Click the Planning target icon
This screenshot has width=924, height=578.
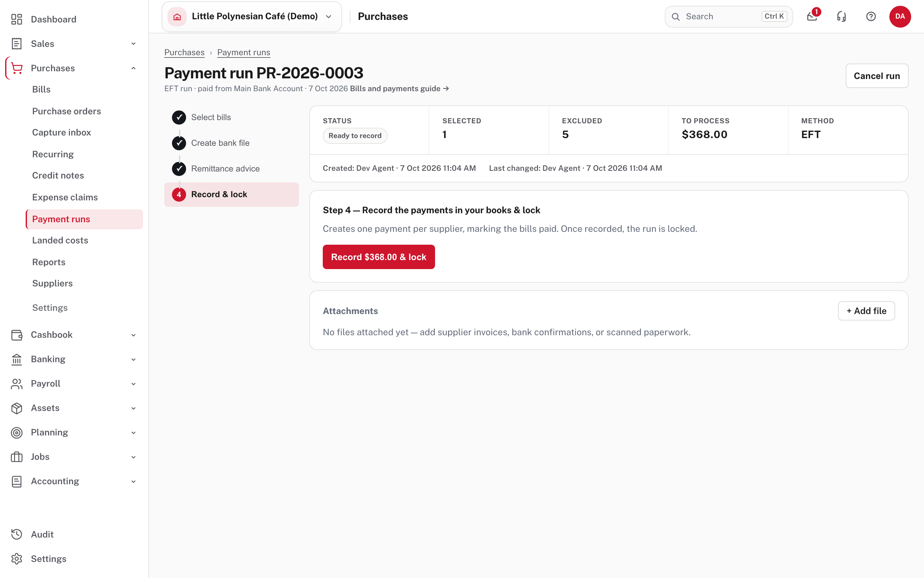click(16, 432)
